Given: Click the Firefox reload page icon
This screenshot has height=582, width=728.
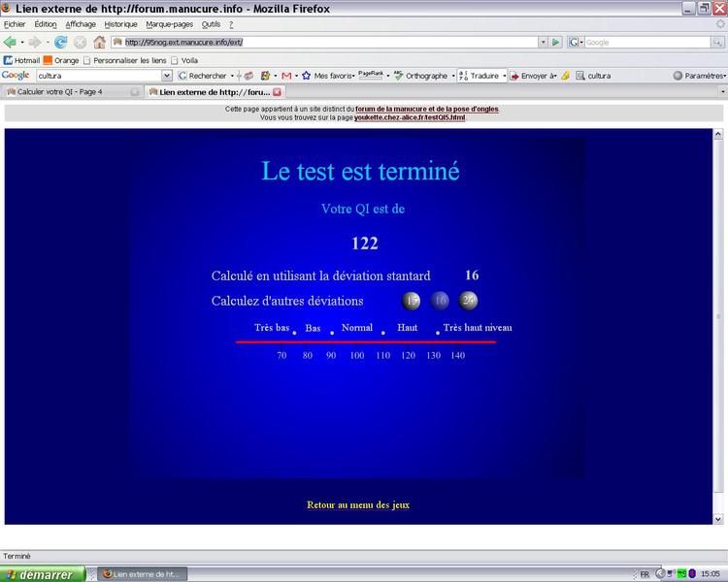Looking at the screenshot, I should (60, 42).
